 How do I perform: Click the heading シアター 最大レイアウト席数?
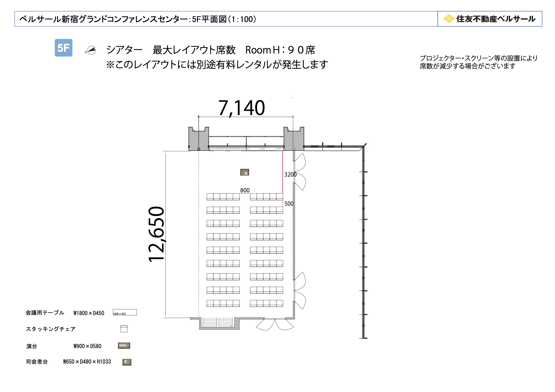click(x=171, y=50)
